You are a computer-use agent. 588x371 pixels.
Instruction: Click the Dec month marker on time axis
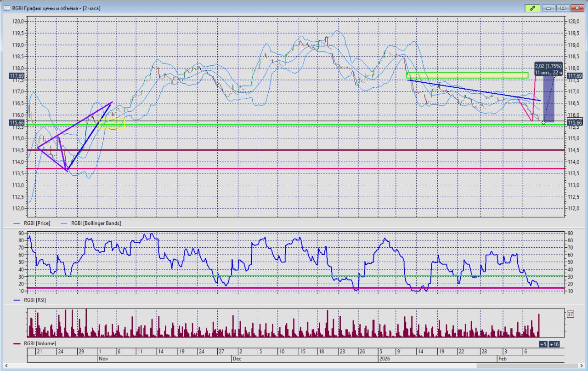coord(237,358)
